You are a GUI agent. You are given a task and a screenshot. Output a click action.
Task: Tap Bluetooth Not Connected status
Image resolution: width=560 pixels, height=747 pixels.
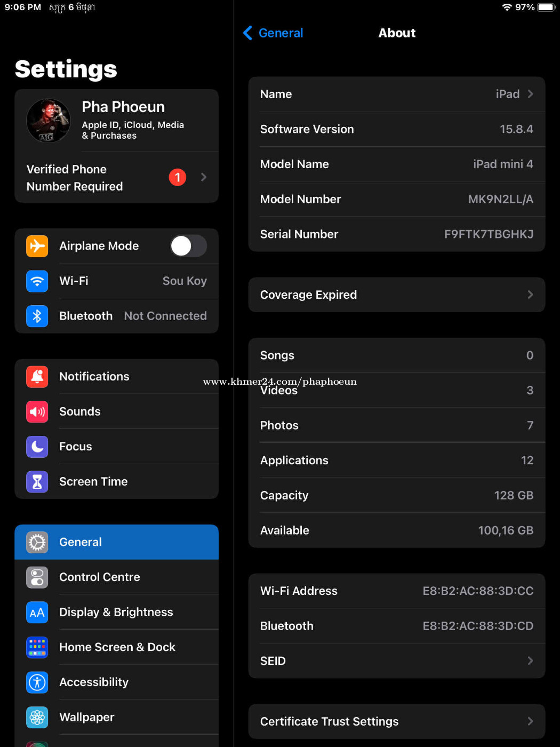coord(165,316)
